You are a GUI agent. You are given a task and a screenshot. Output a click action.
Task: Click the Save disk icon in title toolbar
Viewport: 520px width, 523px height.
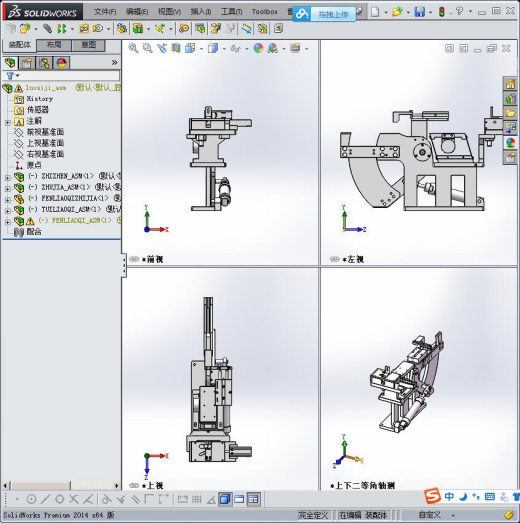point(419,12)
